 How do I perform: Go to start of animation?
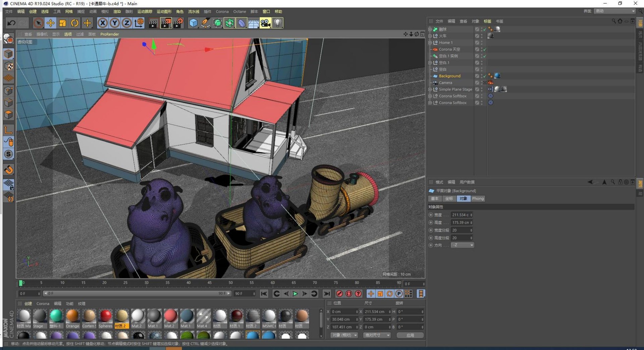pyautogui.click(x=264, y=294)
